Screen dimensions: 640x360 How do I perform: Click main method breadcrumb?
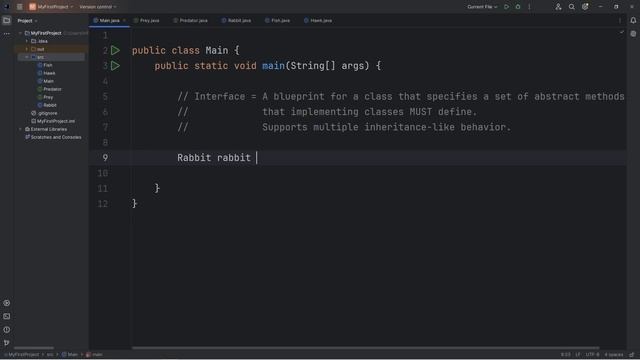tap(94, 355)
